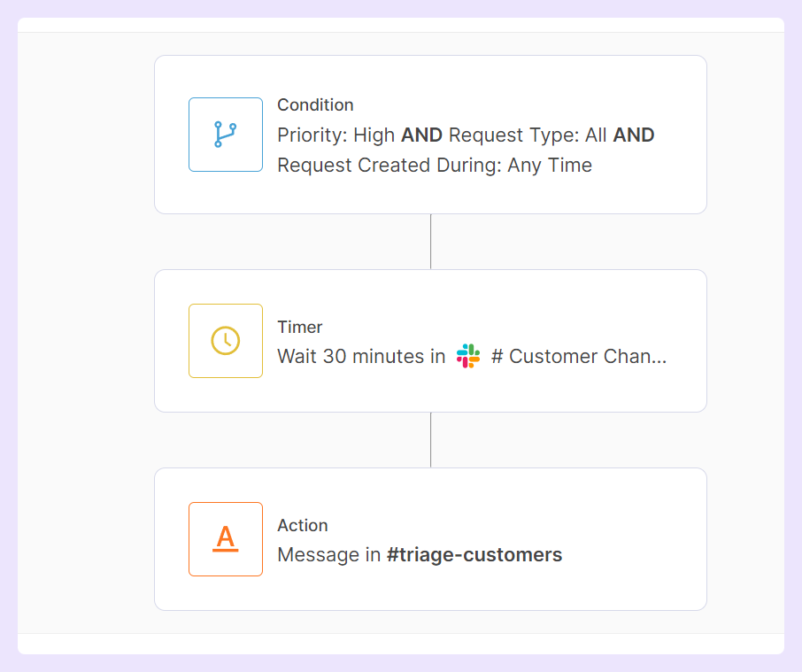
Task: Open the Action step card
Action: tap(430, 538)
